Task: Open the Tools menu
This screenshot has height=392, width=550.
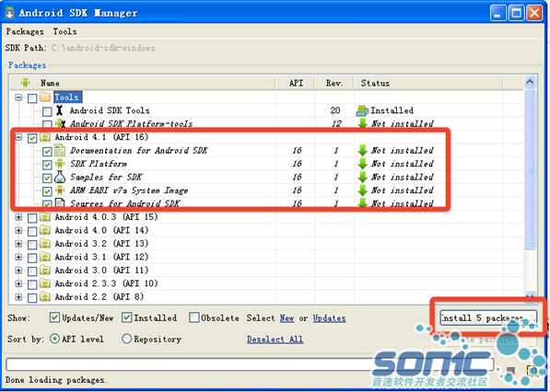Action: tap(64, 31)
